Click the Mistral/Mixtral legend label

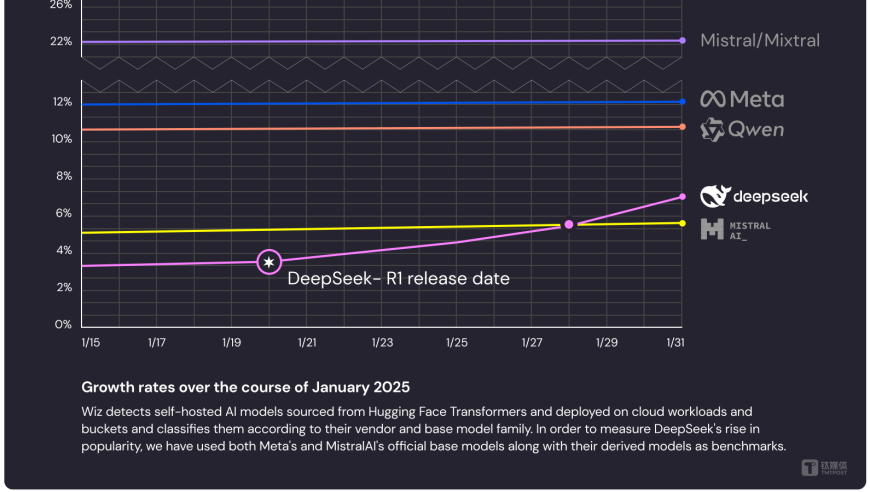tap(760, 40)
